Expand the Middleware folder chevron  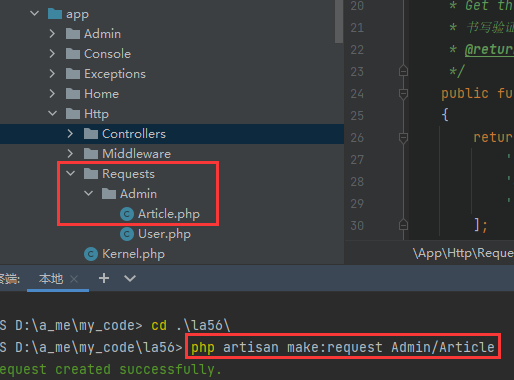[x=70, y=154]
